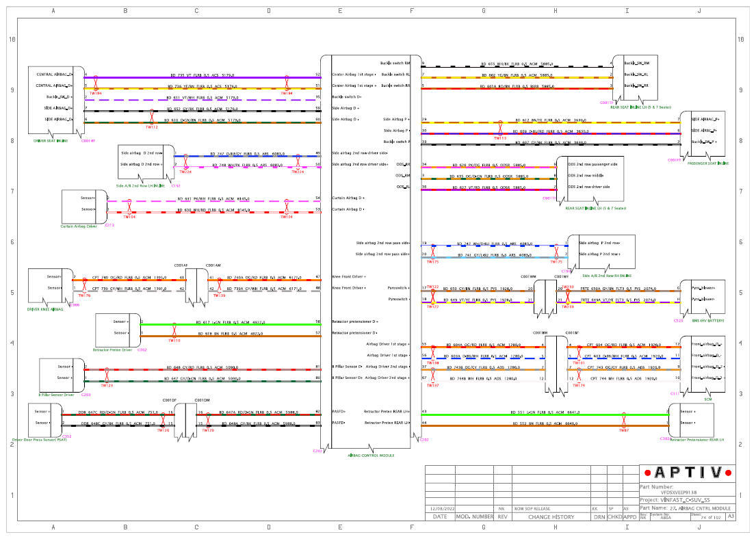Select the MOD. NUMBER column header
This screenshot has height=539, width=756.
[475, 517]
